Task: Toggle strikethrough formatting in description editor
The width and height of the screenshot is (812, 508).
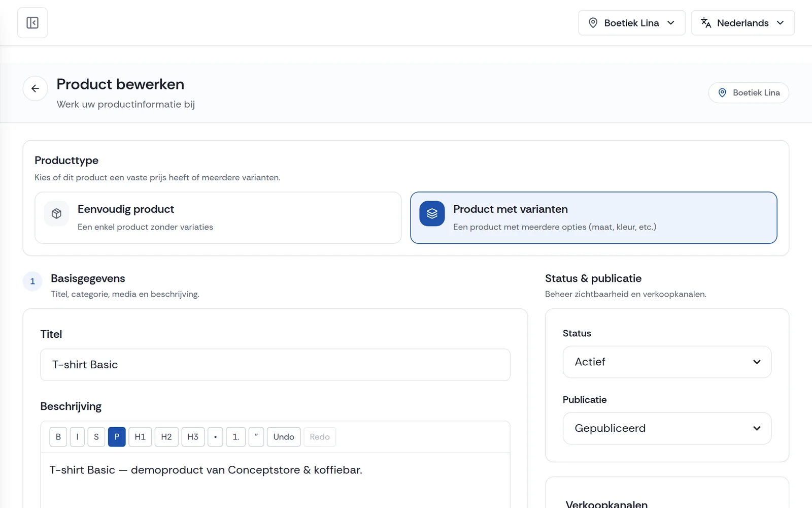Action: (x=96, y=437)
